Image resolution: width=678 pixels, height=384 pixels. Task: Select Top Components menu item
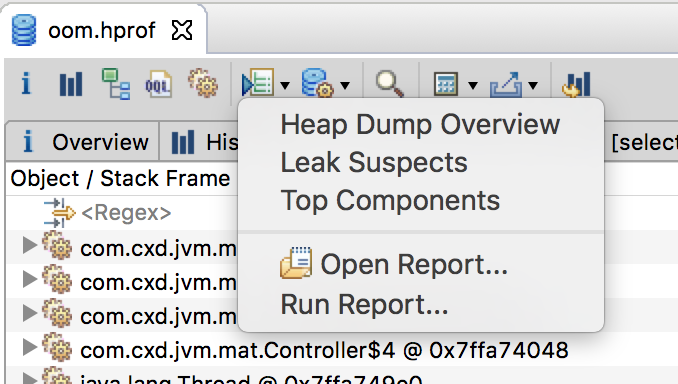click(x=420, y=201)
